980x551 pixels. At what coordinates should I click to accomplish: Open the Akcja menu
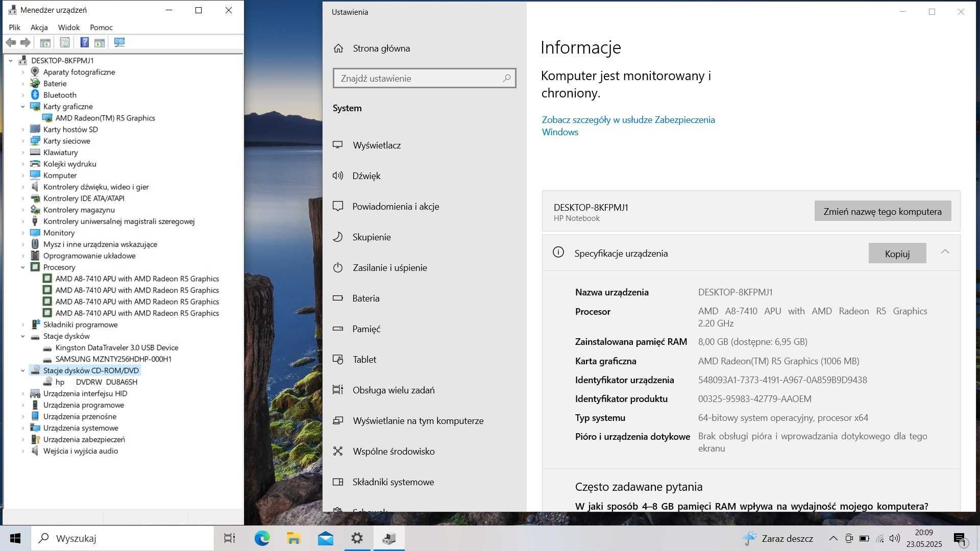point(39,28)
